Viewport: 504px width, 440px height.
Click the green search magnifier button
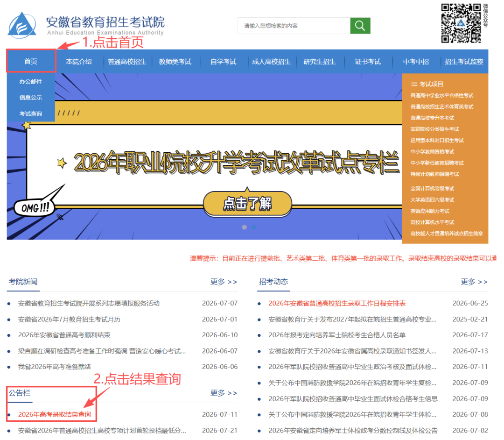(x=360, y=26)
